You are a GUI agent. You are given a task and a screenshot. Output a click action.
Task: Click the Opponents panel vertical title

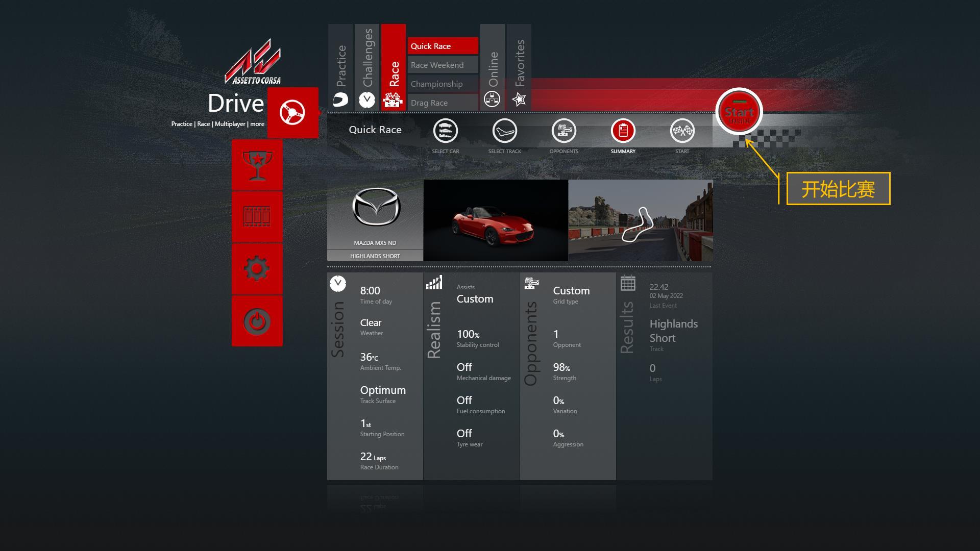[531, 343]
